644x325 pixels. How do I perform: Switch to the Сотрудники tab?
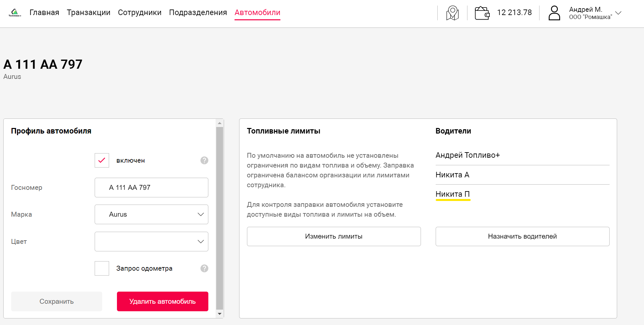(140, 12)
